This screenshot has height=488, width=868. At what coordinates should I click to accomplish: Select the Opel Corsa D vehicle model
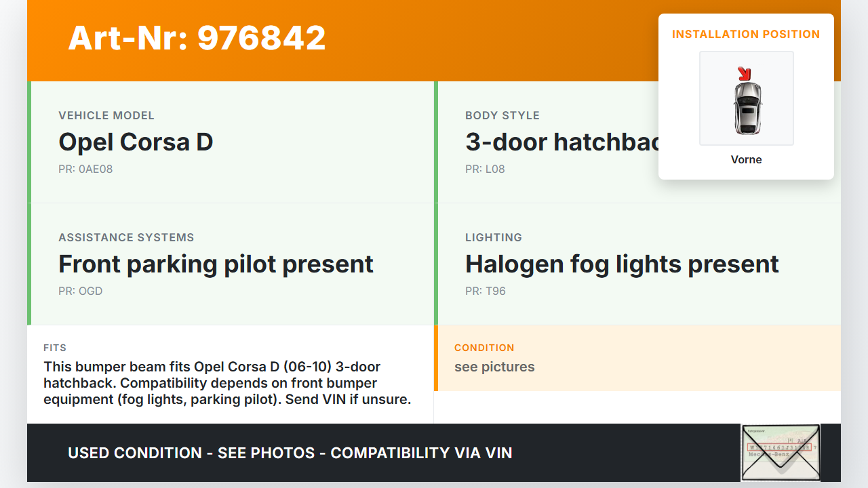[136, 142]
